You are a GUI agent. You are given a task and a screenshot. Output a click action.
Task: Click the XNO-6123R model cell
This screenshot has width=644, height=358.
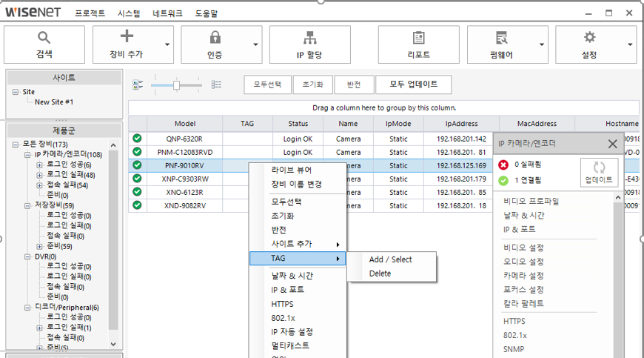click(x=185, y=193)
